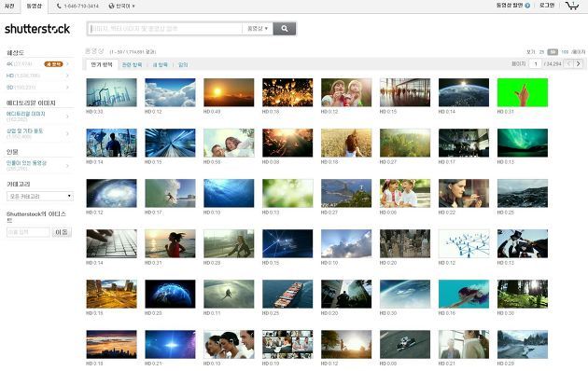This screenshot has width=588, height=371.
Task: Open the underwater swimmer thumbnail
Action: coord(464,294)
